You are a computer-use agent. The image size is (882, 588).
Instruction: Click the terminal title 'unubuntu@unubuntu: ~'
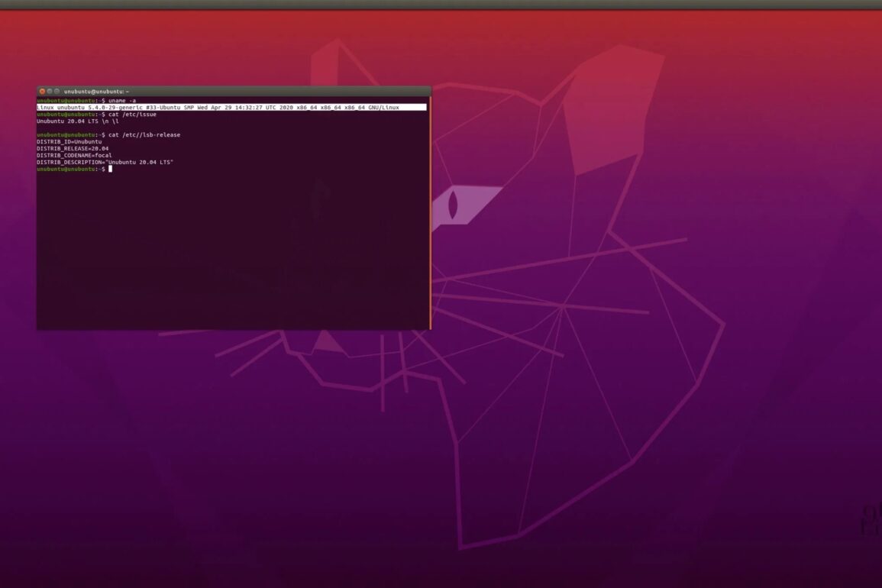click(97, 92)
